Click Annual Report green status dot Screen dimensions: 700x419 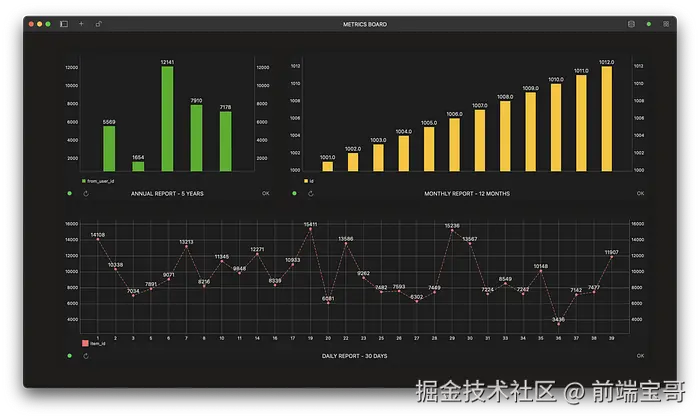click(x=69, y=194)
